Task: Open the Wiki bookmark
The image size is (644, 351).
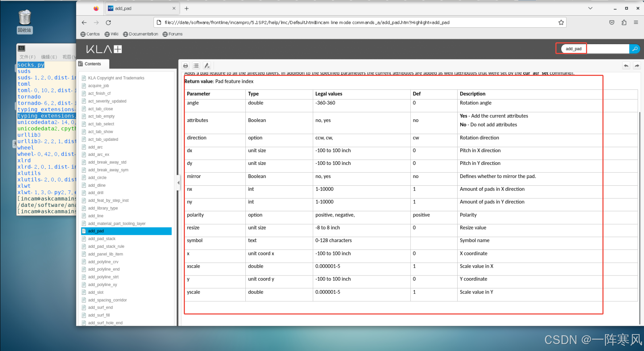Action: [112, 34]
